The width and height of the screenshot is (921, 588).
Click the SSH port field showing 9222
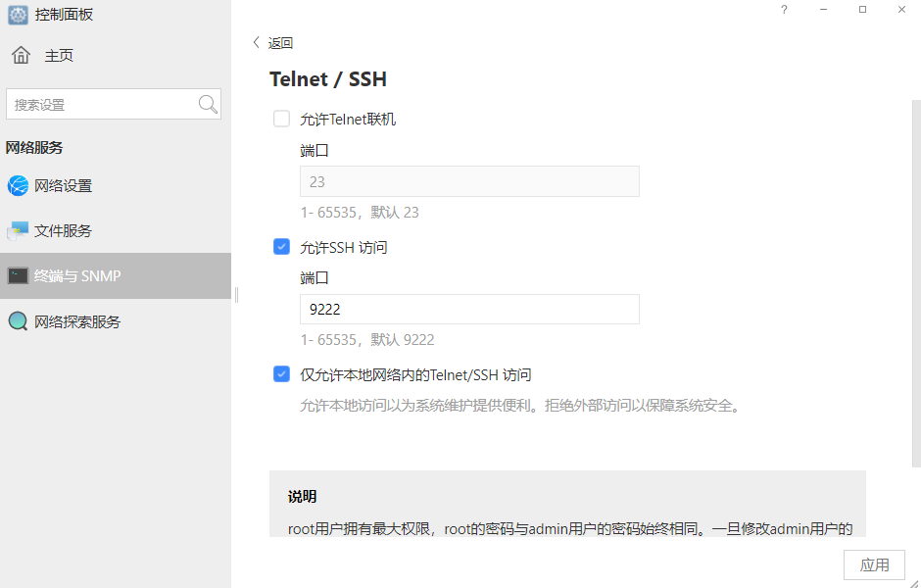pos(468,309)
